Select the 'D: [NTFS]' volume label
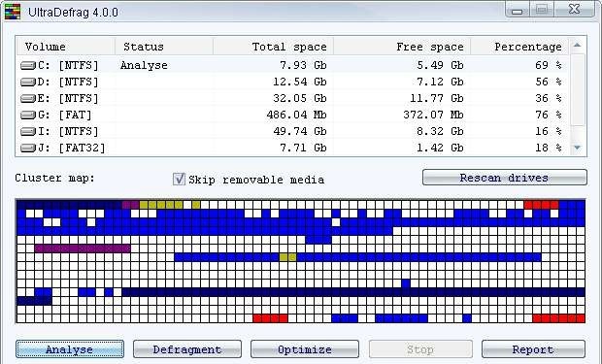602x364 pixels. 68,83
